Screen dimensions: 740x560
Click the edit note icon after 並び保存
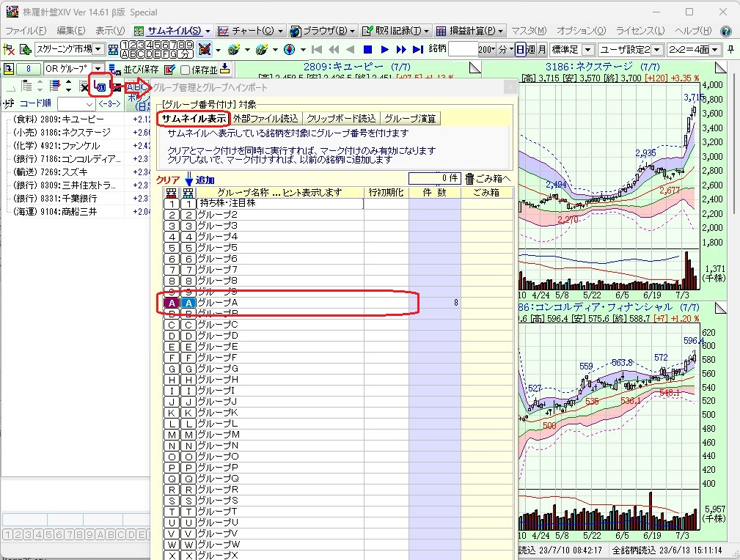(169, 70)
